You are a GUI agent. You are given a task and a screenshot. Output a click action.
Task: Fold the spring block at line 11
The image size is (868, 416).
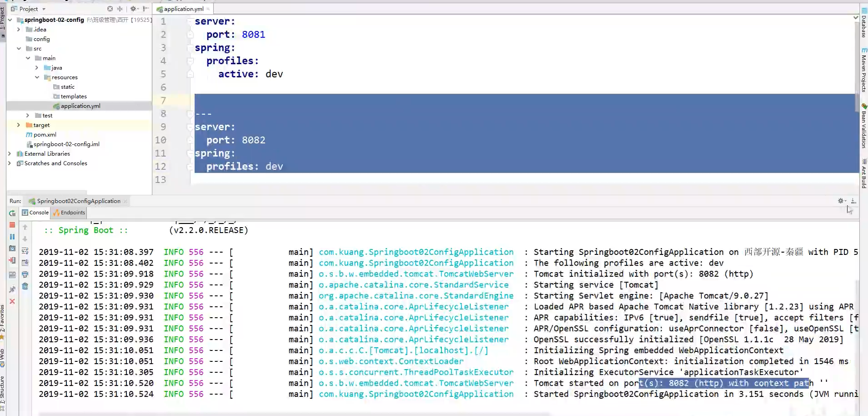tap(190, 153)
